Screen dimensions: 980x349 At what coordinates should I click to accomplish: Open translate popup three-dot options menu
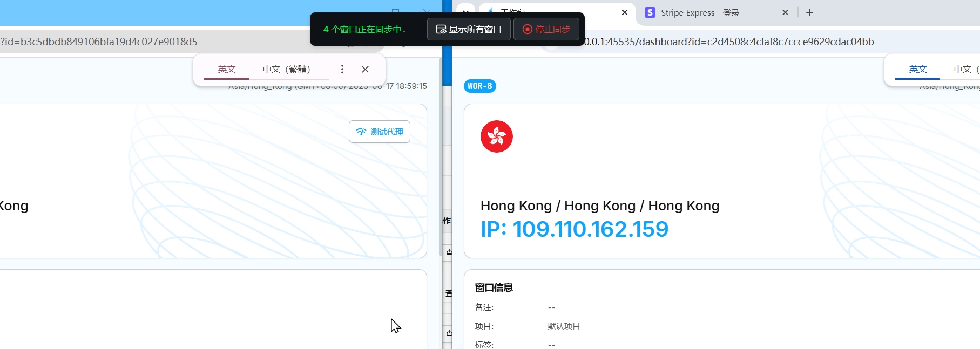pos(342,69)
